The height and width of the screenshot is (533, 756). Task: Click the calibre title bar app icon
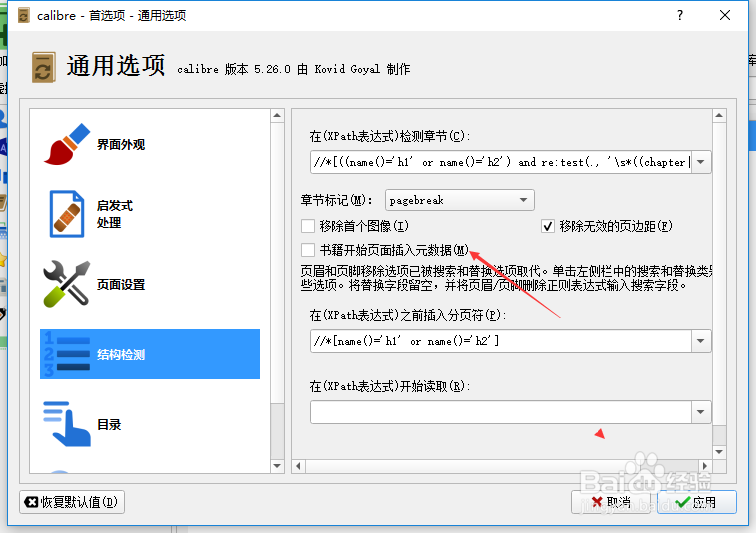click(23, 15)
